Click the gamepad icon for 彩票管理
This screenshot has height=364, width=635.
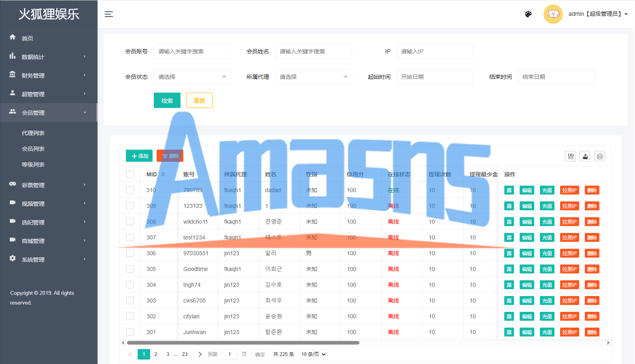coord(13,184)
